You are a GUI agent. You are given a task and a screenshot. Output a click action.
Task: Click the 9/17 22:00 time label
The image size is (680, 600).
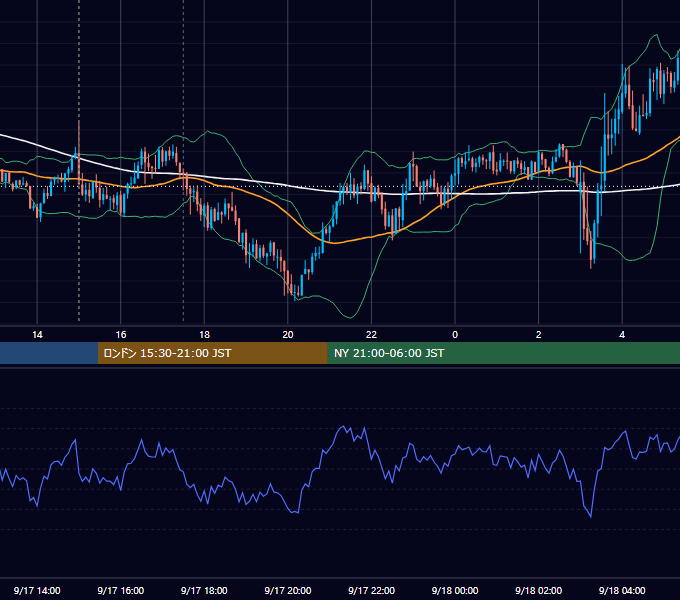coord(371,590)
